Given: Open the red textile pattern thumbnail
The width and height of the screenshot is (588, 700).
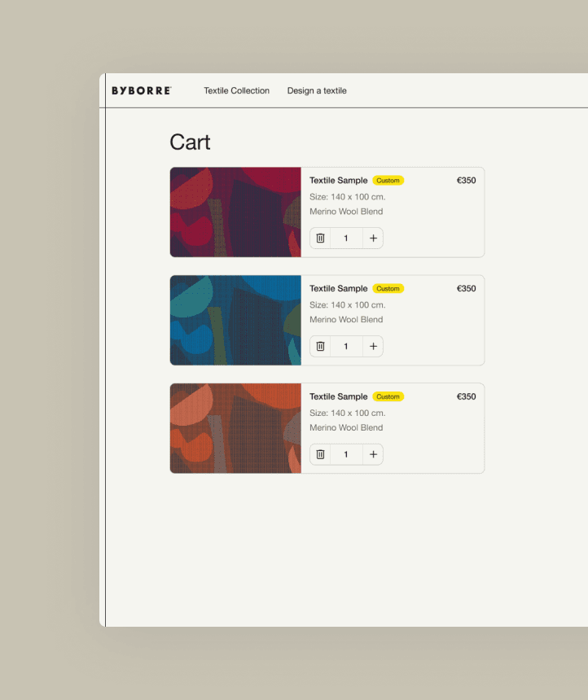Looking at the screenshot, I should [x=235, y=212].
